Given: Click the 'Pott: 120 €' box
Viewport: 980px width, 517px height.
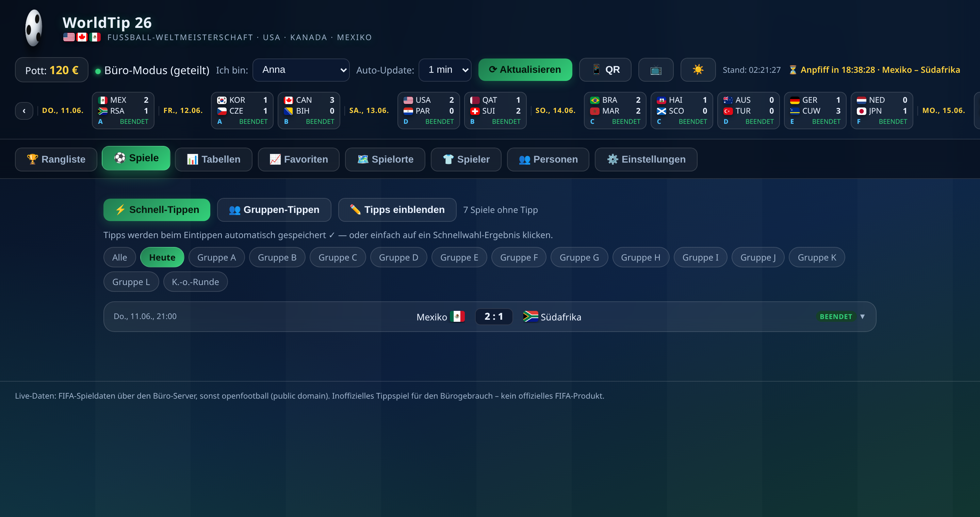Looking at the screenshot, I should 52,70.
